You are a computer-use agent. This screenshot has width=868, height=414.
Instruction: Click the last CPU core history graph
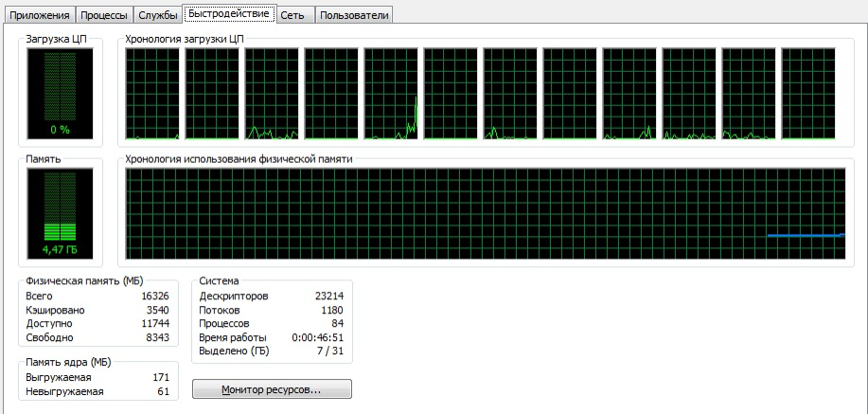click(x=807, y=94)
